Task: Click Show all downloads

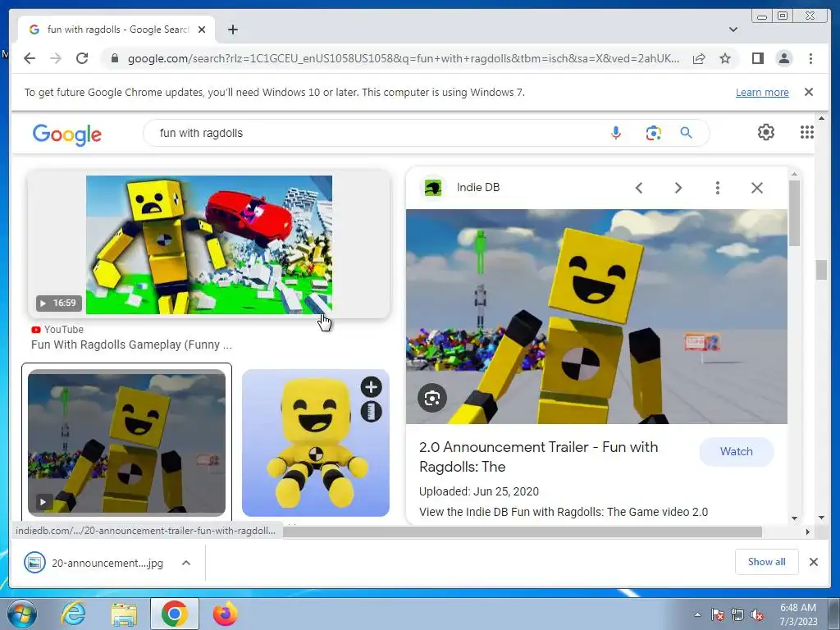Action: click(767, 562)
